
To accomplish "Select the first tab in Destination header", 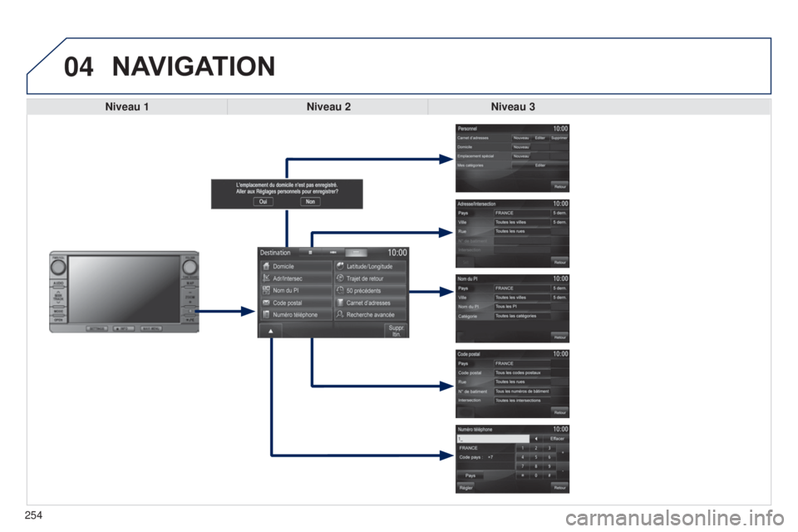I will pyautogui.click(x=310, y=253).
